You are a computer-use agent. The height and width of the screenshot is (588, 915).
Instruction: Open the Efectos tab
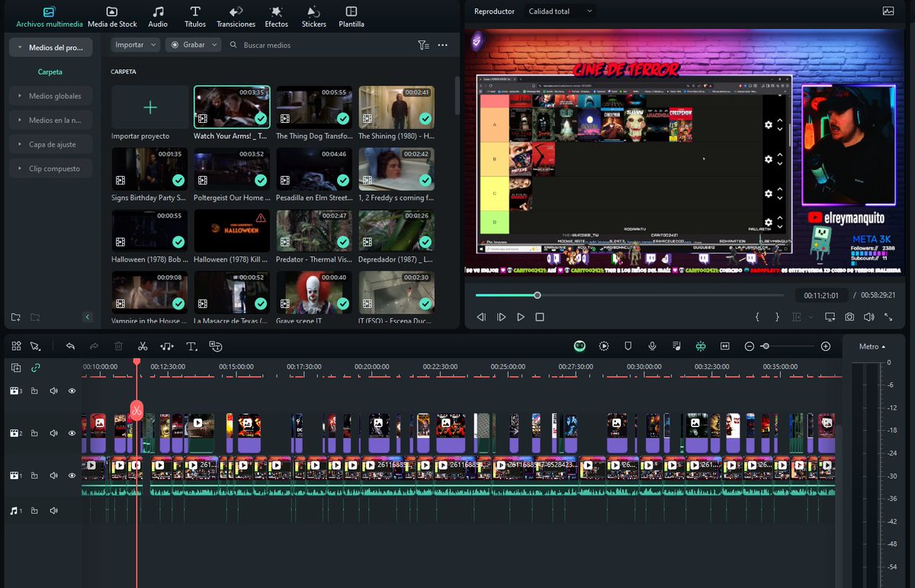(277, 17)
